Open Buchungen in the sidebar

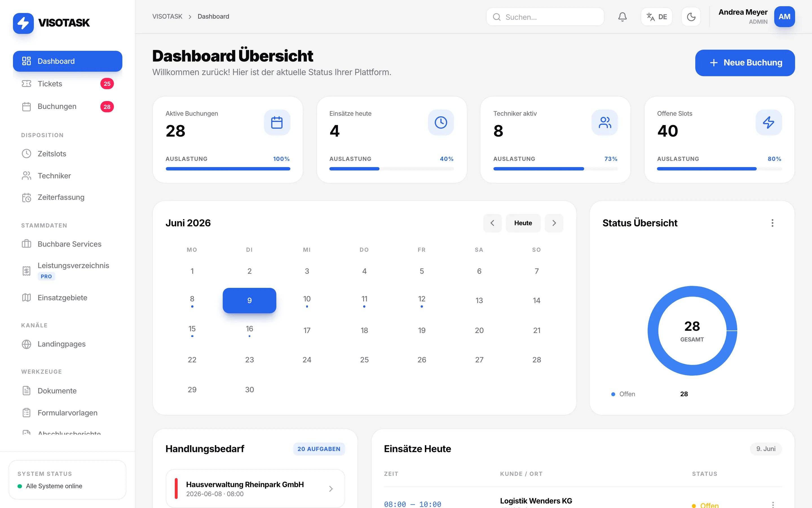point(67,106)
